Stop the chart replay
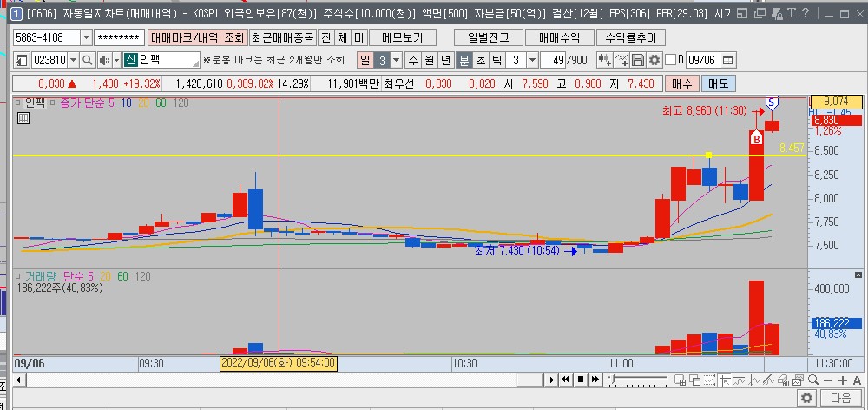The width and height of the screenshot is (868, 410). [x=580, y=380]
